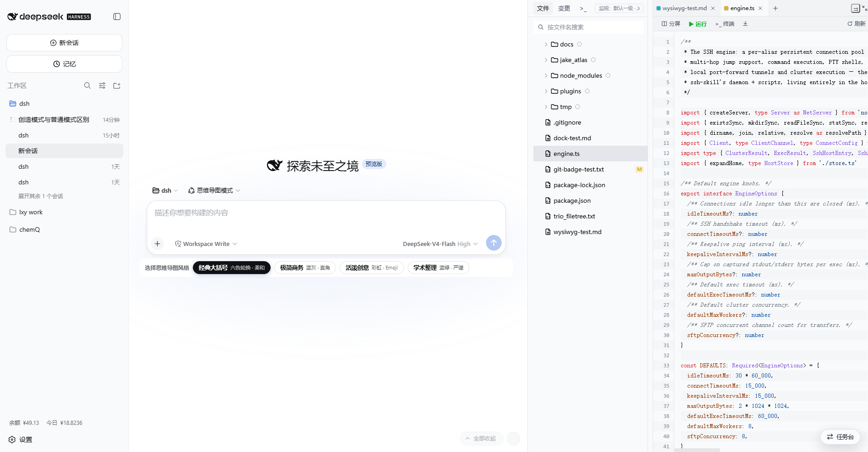The width and height of the screenshot is (868, 452).
Task: Toggle the circle marker next to node_modules
Action: coord(608,75)
